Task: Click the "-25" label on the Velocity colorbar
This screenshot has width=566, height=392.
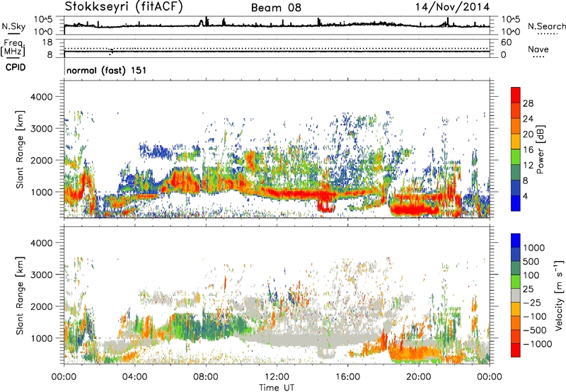Action: (x=531, y=303)
